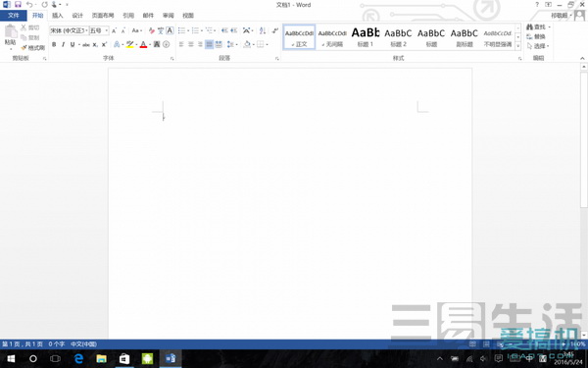Open the Windows Store from the taskbar

(124, 358)
